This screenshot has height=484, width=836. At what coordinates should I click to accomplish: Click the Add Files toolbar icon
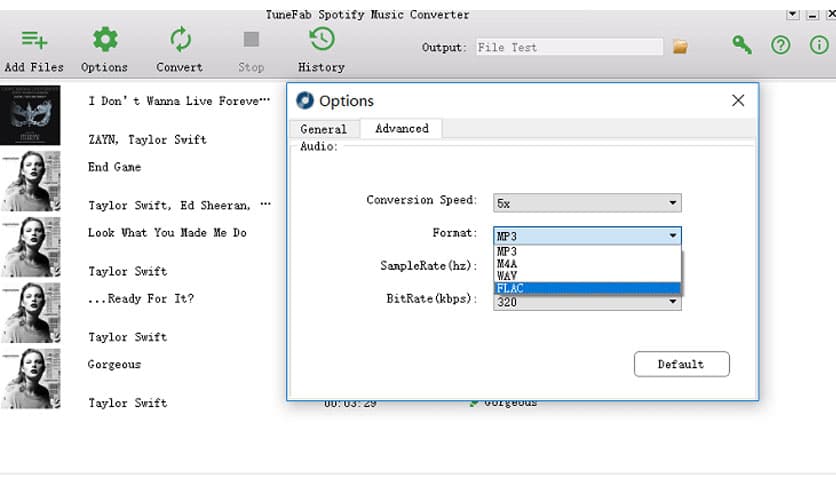click(x=34, y=40)
